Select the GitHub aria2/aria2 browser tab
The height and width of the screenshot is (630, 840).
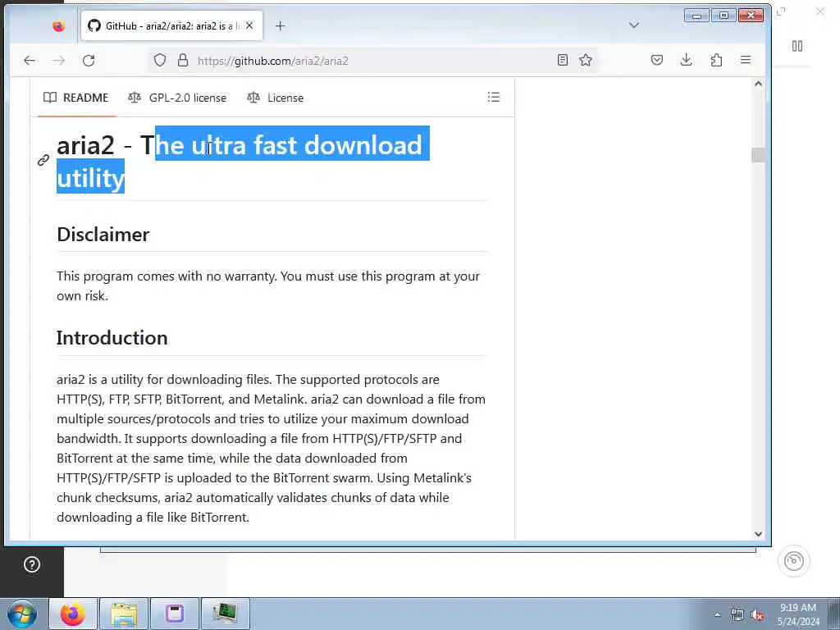pos(171,25)
